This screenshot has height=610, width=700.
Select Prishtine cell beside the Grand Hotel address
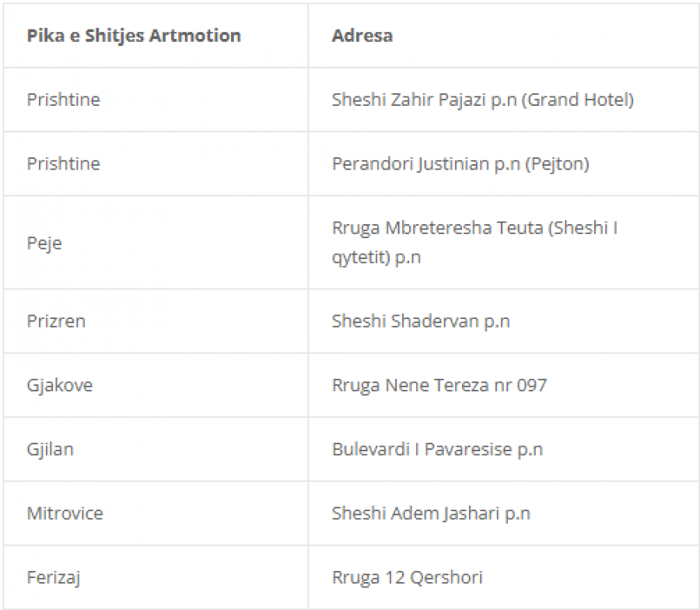[64, 100]
